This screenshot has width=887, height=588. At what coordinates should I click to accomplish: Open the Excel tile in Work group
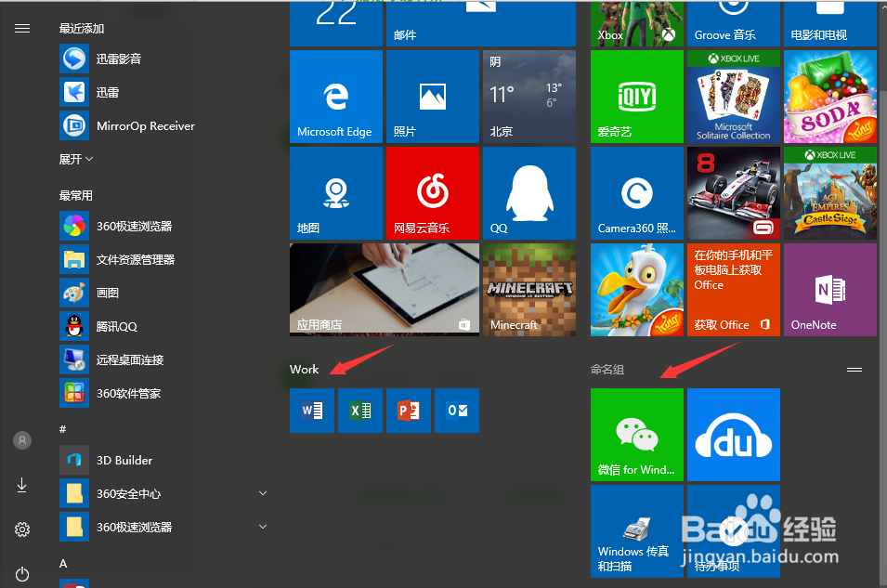[x=360, y=411]
